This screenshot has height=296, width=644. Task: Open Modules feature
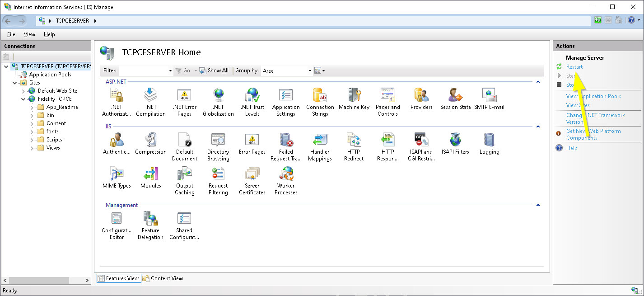point(150,178)
